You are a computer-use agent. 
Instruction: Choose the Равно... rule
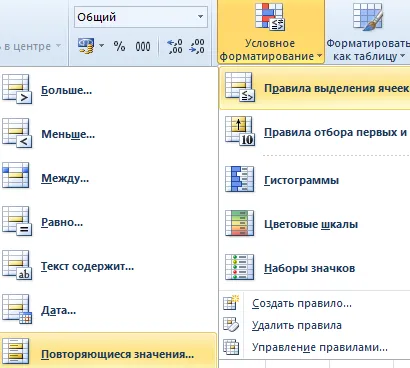109,222
